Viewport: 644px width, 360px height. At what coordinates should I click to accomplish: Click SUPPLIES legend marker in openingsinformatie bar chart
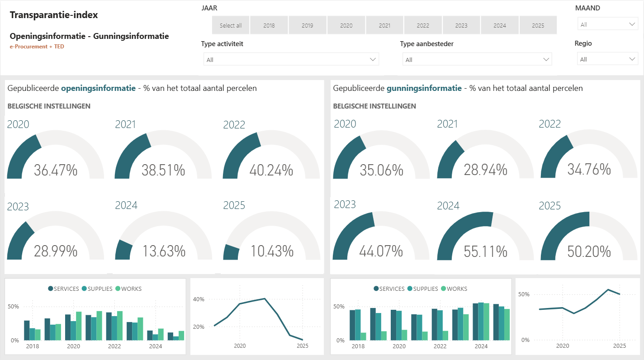(84, 289)
